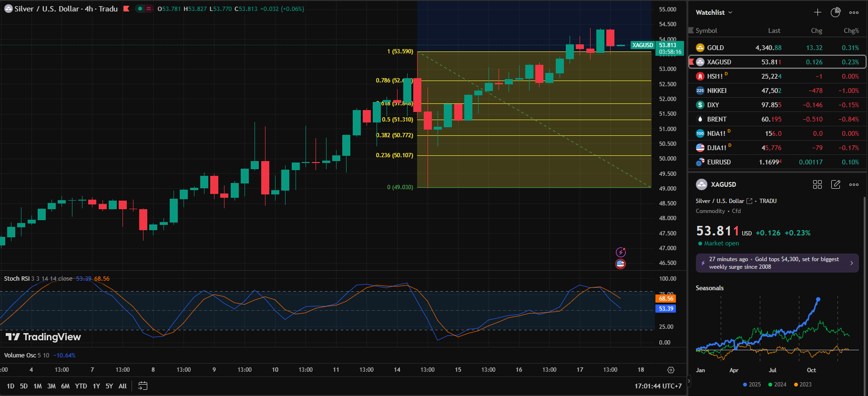The image size is (868, 396).
Task: Click grid layout icon beside XAGUSD details
Action: click(817, 184)
